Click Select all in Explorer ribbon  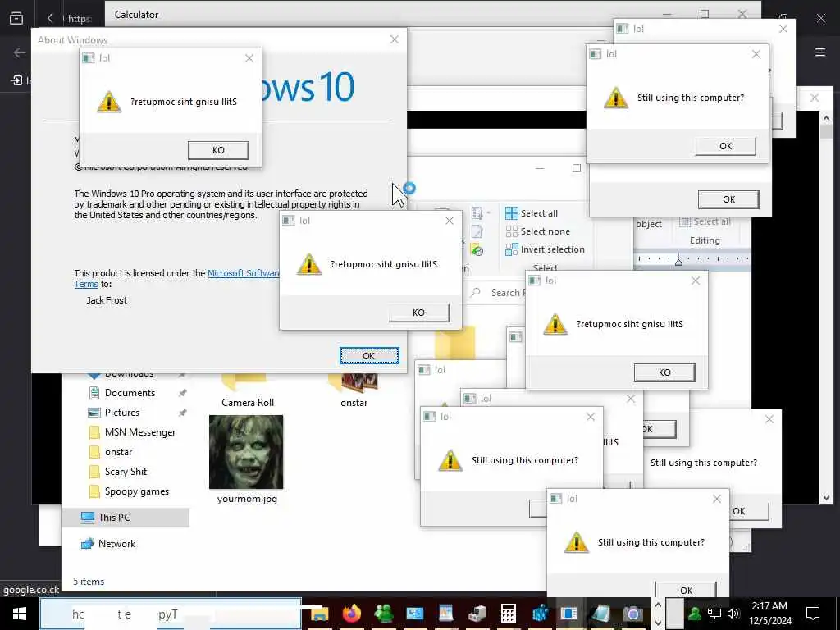[x=532, y=213]
